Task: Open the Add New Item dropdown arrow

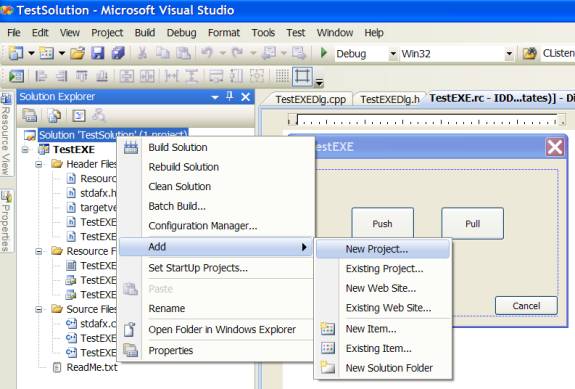Action: [62, 54]
